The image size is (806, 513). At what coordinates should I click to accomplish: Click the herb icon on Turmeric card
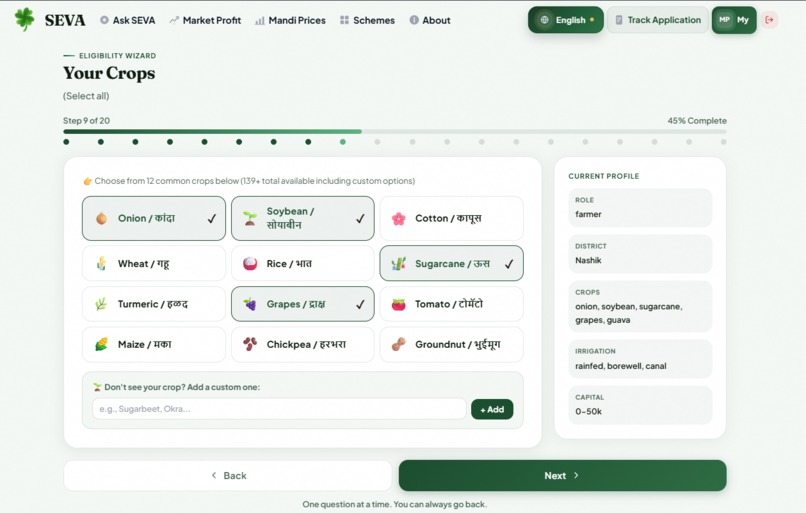pyautogui.click(x=101, y=304)
